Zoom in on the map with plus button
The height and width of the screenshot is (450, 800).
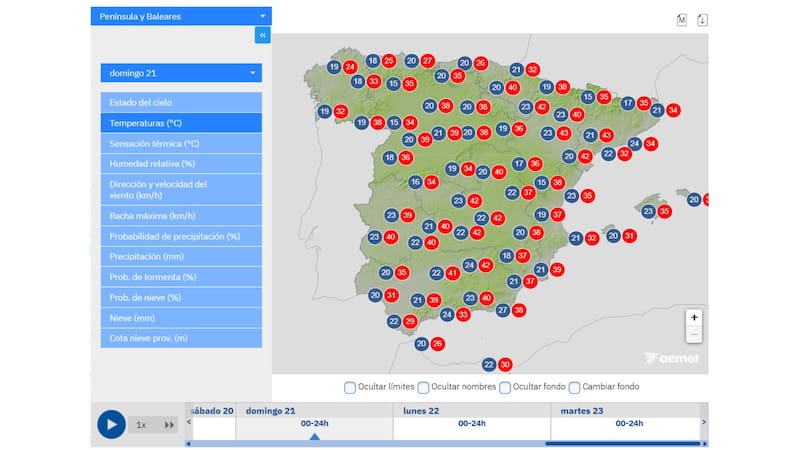click(694, 317)
